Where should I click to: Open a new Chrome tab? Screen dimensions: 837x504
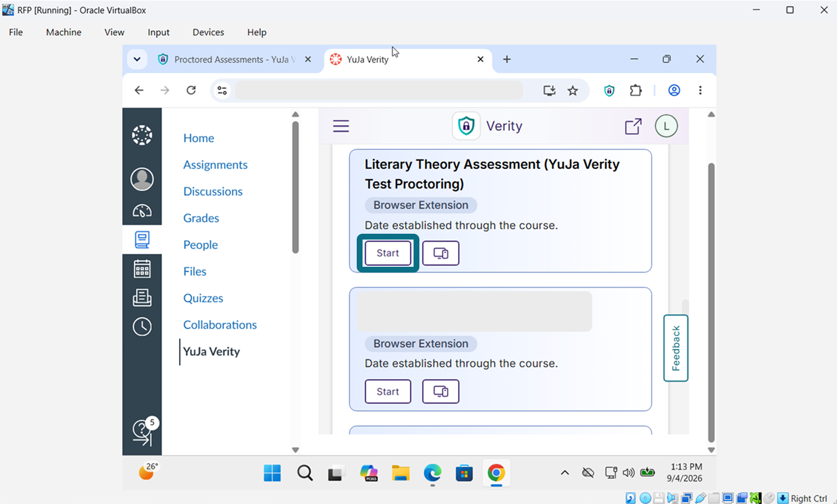tap(507, 59)
